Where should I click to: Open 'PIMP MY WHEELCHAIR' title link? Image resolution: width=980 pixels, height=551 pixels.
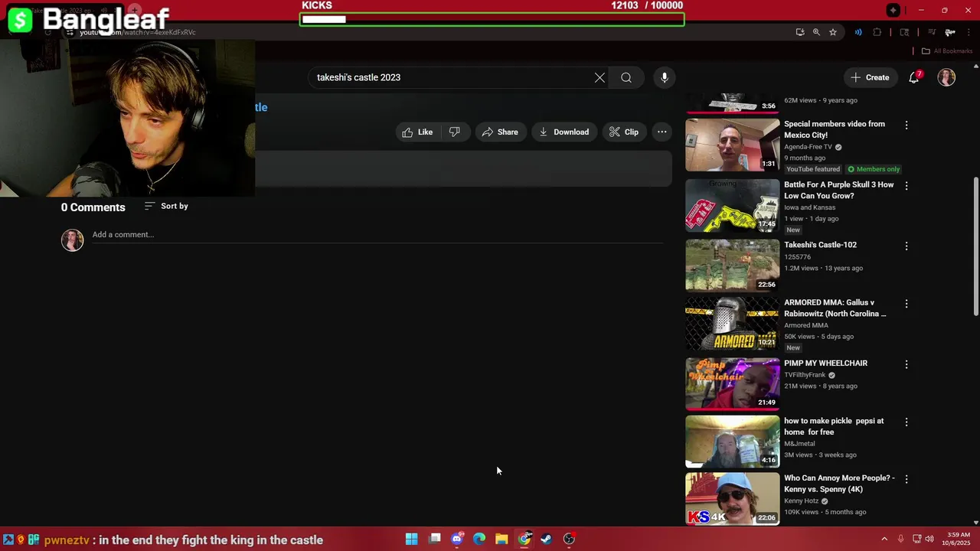pyautogui.click(x=825, y=364)
